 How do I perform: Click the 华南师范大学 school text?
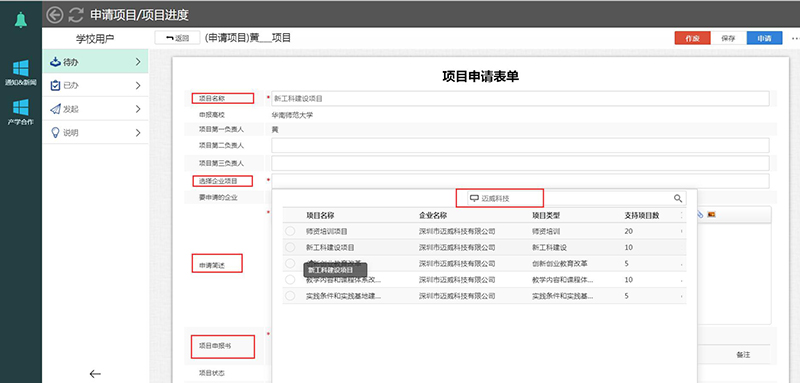tap(292, 115)
